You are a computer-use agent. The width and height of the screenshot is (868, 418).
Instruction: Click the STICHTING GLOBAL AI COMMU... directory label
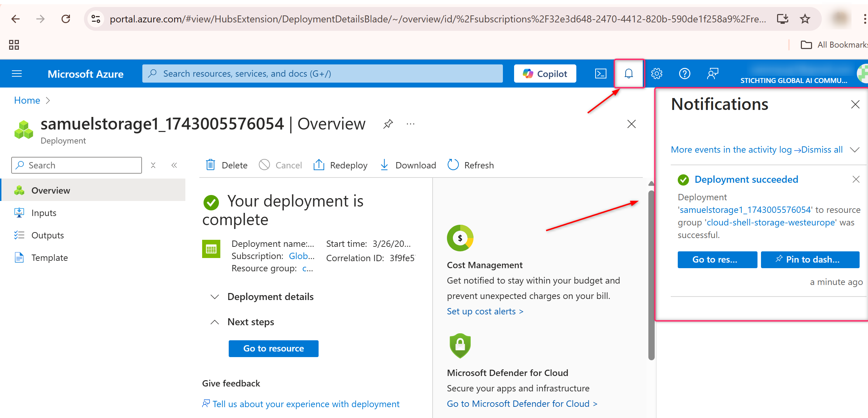point(794,81)
